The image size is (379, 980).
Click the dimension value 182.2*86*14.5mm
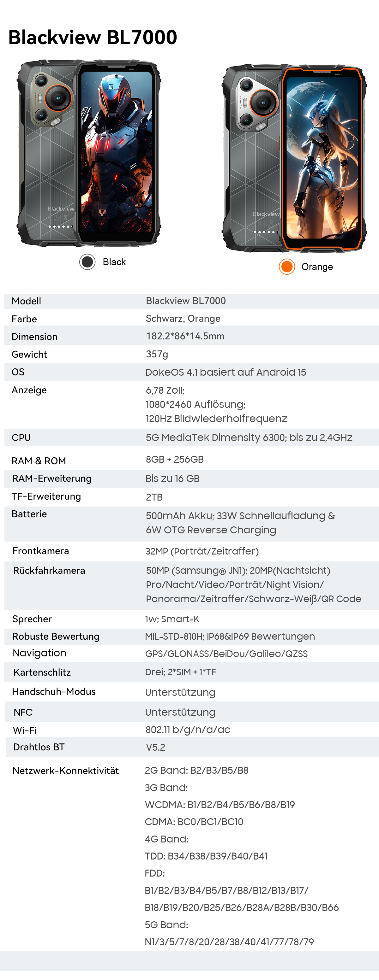coord(185,336)
